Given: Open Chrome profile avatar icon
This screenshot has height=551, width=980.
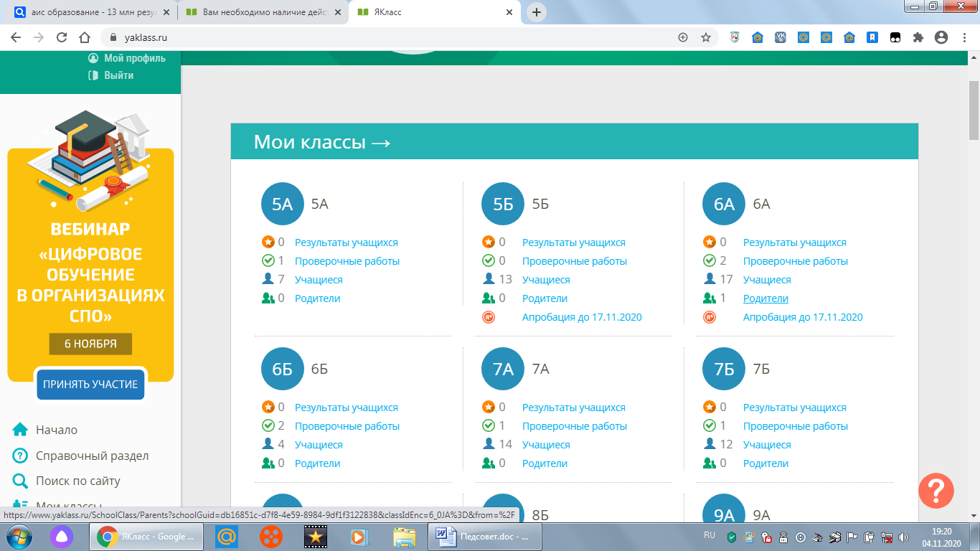Looking at the screenshot, I should tap(941, 37).
